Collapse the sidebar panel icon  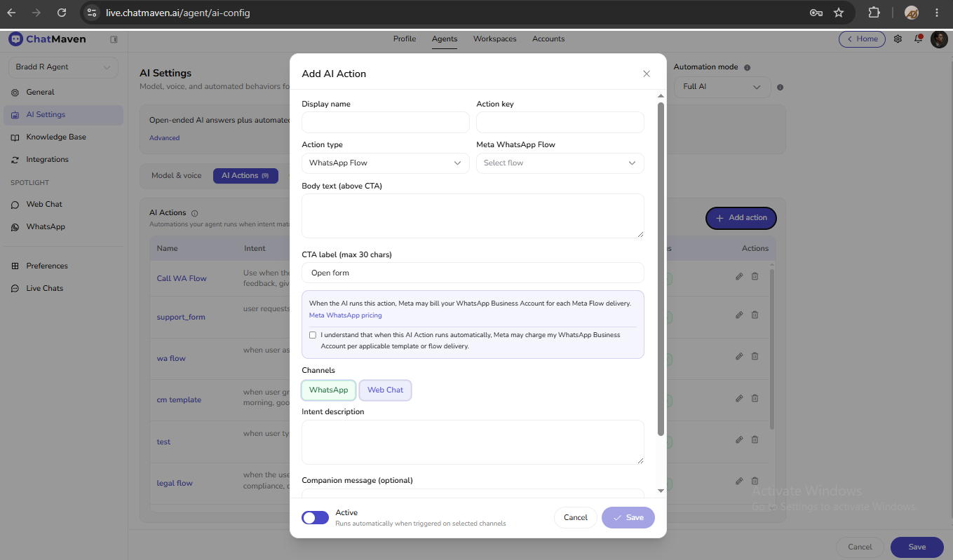[114, 39]
